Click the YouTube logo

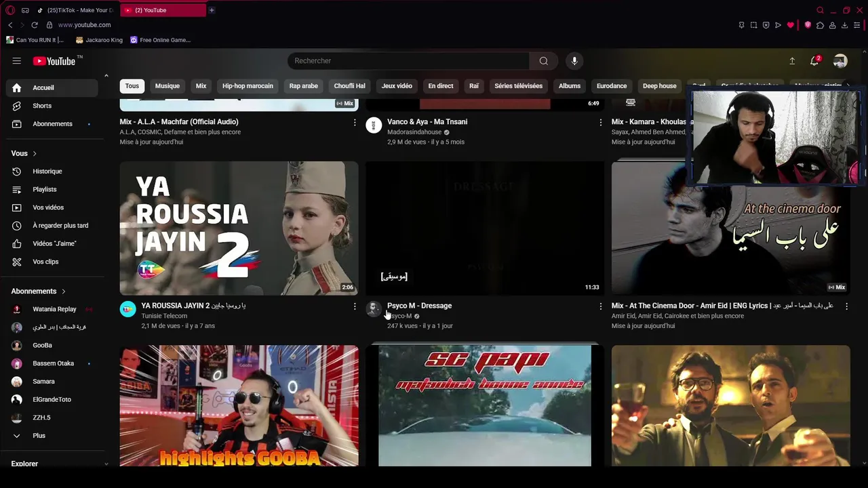coord(54,61)
